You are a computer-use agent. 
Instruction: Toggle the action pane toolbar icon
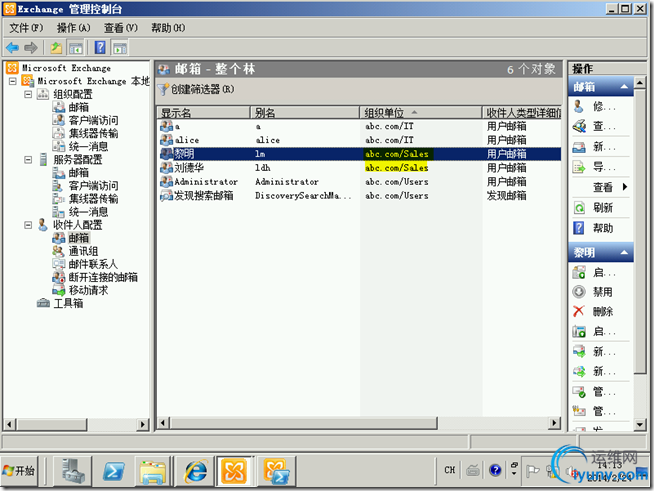click(120, 48)
